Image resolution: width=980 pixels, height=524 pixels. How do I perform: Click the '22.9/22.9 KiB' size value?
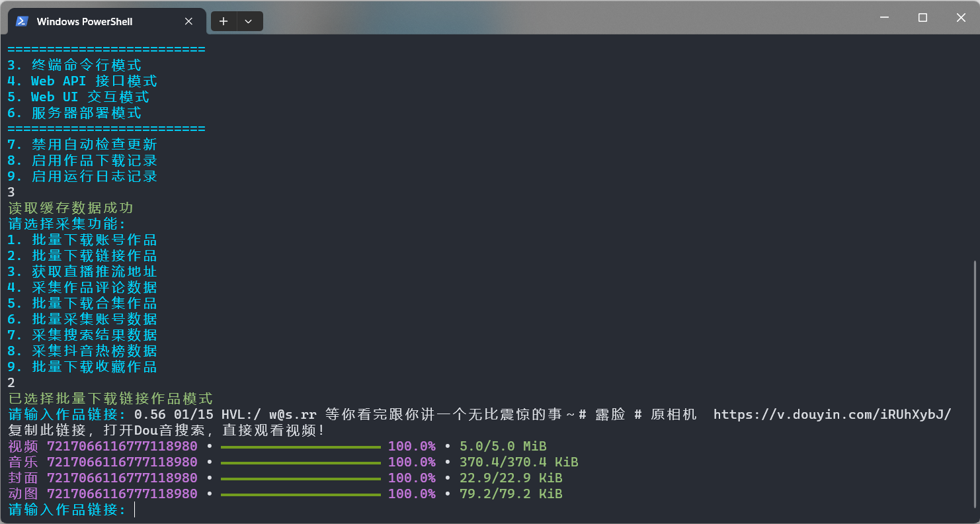pos(511,478)
